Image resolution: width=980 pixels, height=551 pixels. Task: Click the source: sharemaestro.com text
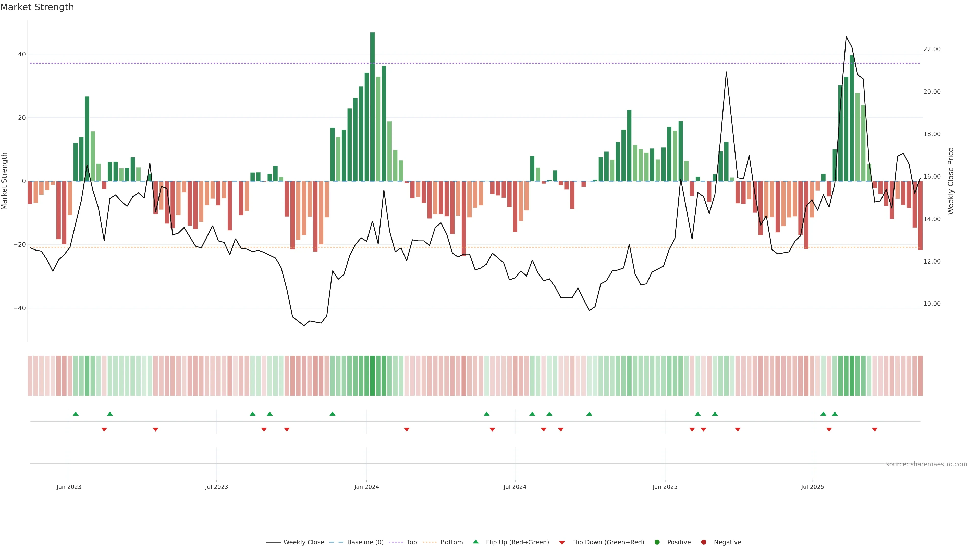pyautogui.click(x=926, y=464)
